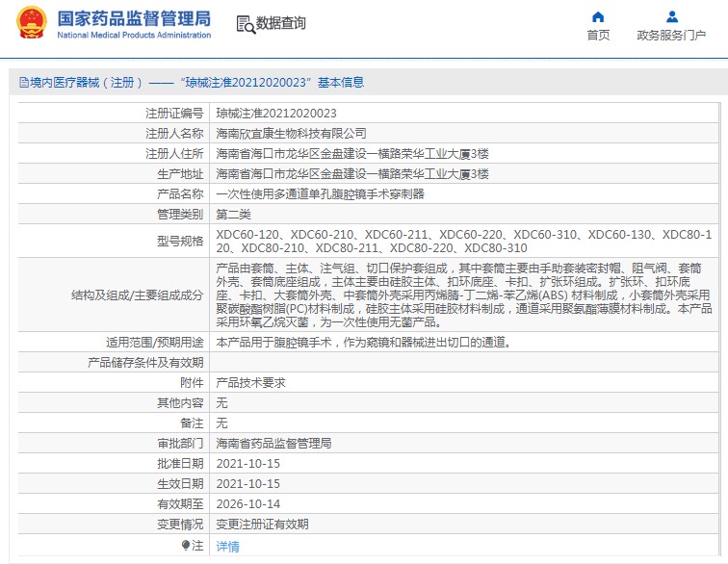The image size is (728, 564).
Task: Click the 附件 row label
Action: tap(193, 383)
